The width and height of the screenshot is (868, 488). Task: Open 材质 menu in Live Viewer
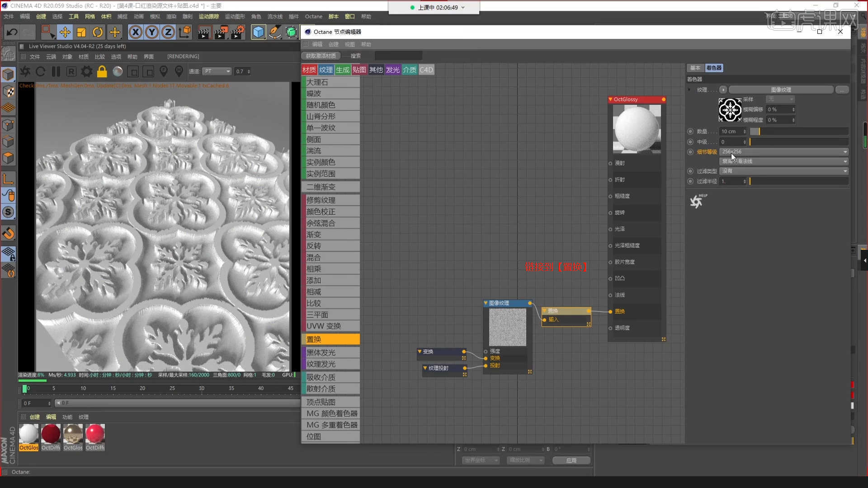tap(84, 56)
